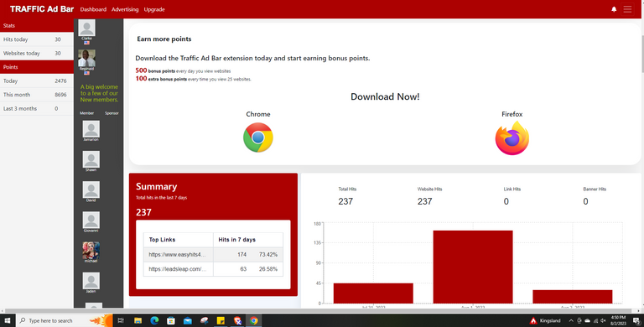Screen dimensions: 644x327
Task: Click the TRAFFIC Ad Bar logo
Action: coord(41,9)
